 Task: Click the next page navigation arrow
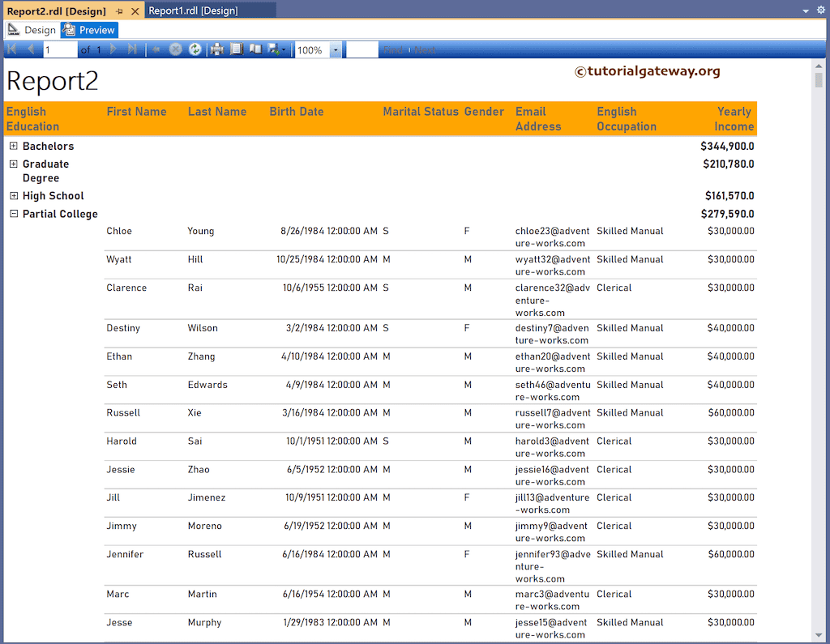pyautogui.click(x=113, y=49)
